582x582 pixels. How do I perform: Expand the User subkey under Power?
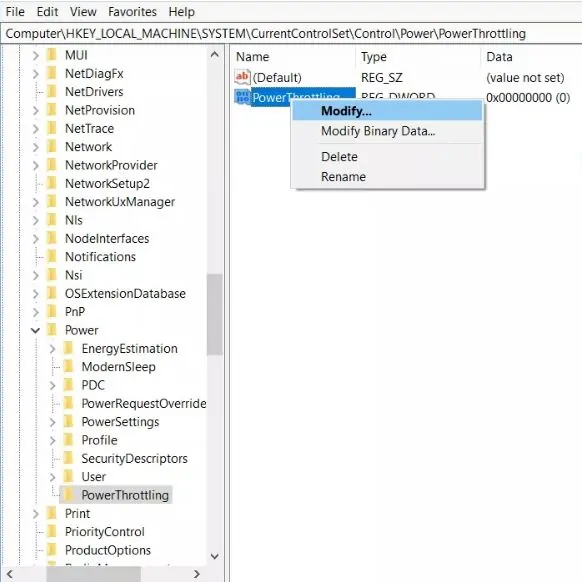coord(52,477)
